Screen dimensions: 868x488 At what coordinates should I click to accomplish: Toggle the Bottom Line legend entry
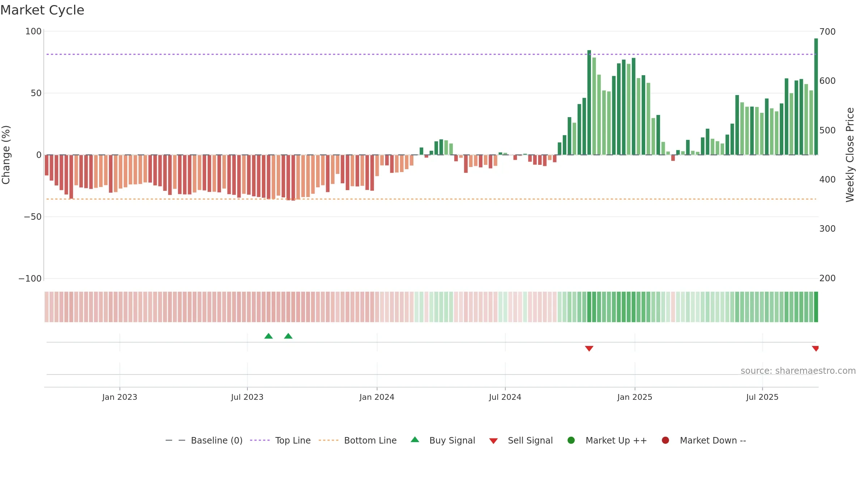pos(358,440)
